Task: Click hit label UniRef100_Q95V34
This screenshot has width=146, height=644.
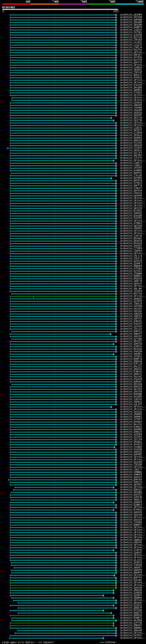Action: coord(131,344)
